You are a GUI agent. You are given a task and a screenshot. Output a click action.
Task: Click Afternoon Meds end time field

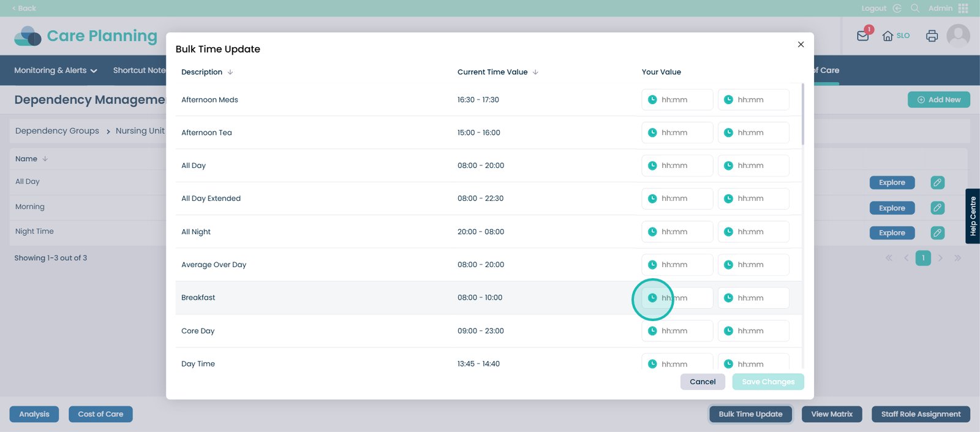click(x=753, y=100)
